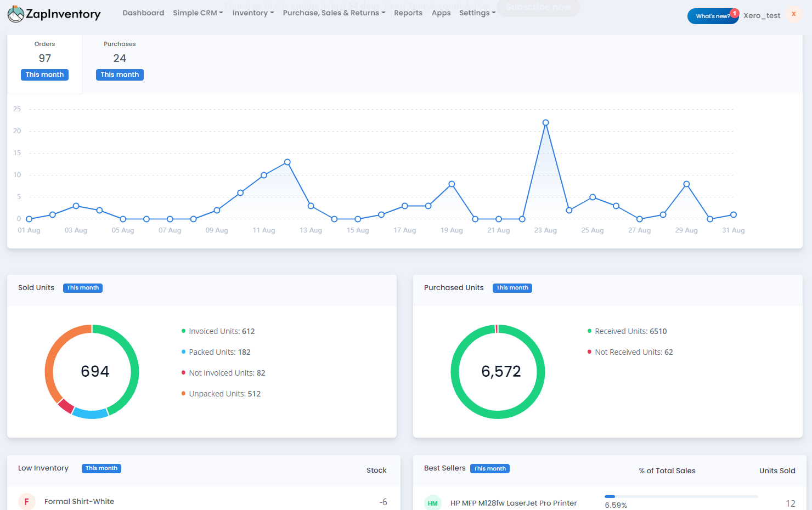Click the 694 sold units total
This screenshot has width=812, height=510.
point(95,371)
